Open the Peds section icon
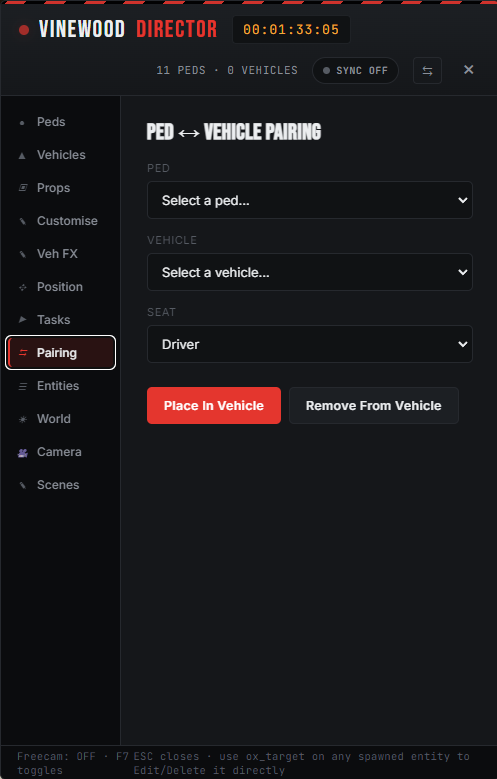497x779 pixels. 22,122
